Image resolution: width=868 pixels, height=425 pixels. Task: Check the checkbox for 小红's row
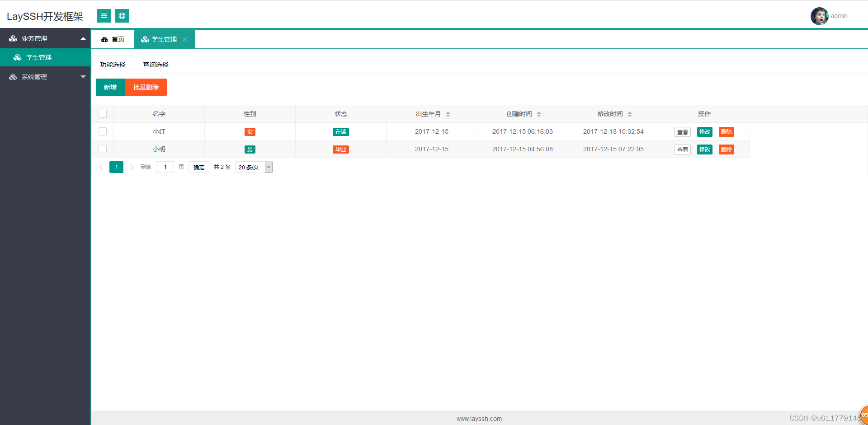(103, 131)
